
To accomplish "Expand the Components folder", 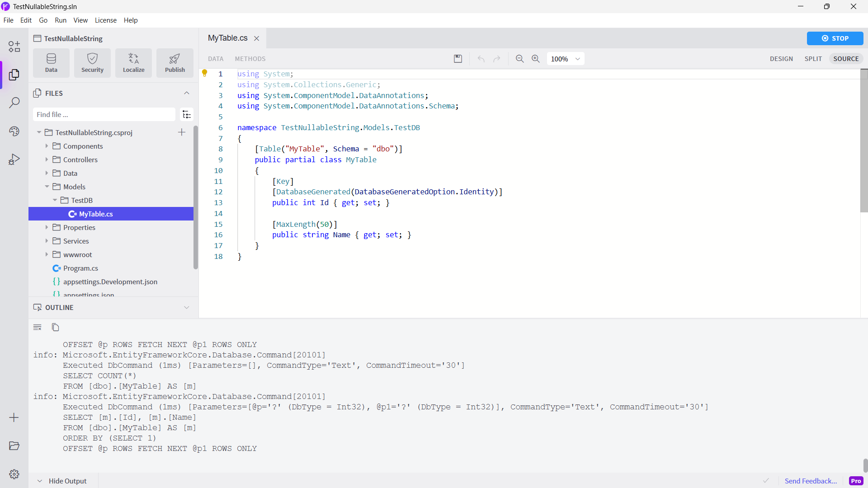I will [x=47, y=146].
